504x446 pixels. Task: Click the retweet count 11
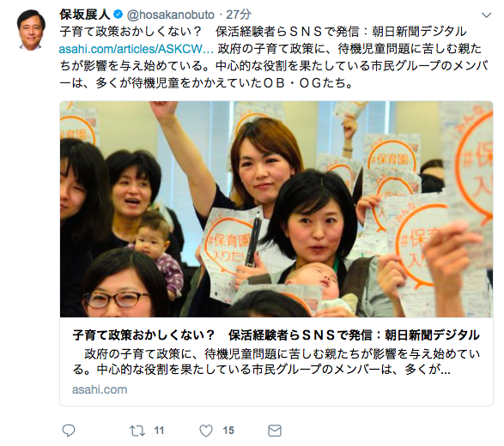[x=159, y=431]
